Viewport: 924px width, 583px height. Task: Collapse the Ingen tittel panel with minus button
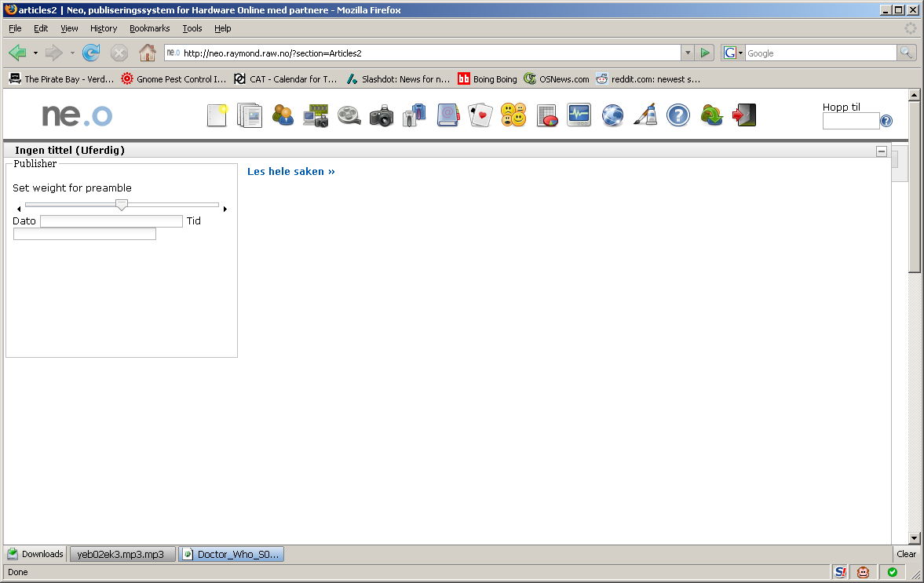coord(882,151)
